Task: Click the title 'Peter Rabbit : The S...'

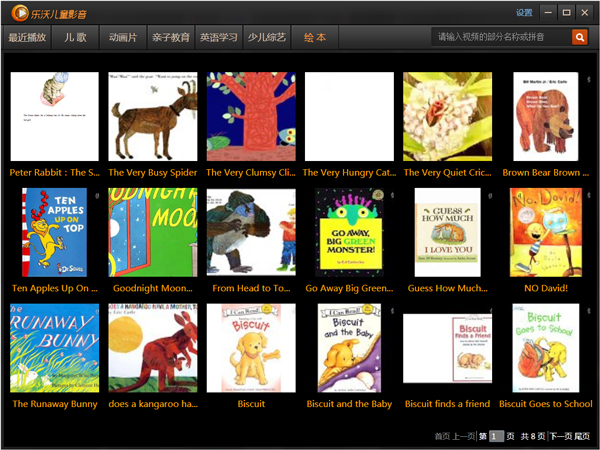Action: tap(54, 173)
